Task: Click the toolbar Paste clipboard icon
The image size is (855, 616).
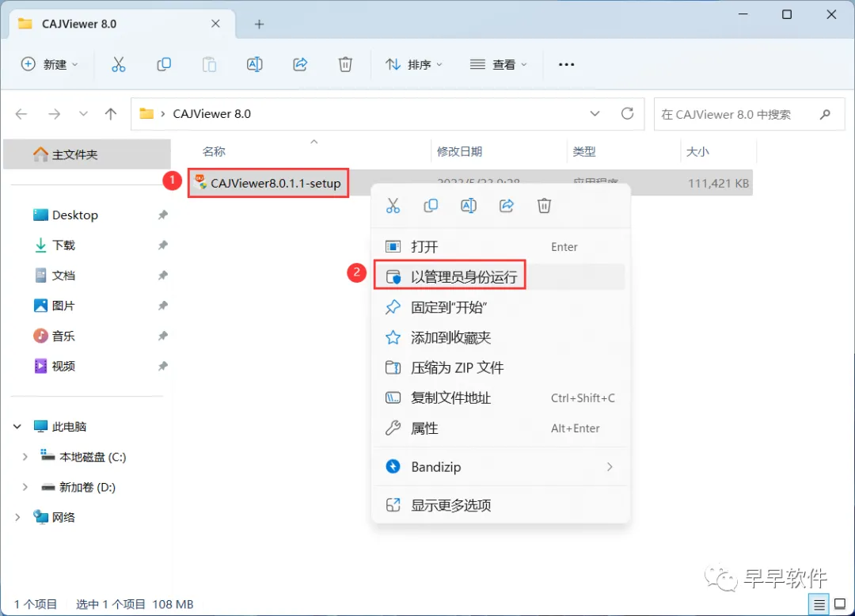Action: pos(209,64)
